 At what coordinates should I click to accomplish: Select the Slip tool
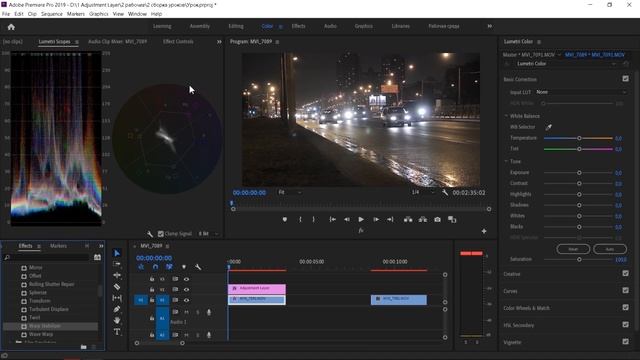click(117, 298)
